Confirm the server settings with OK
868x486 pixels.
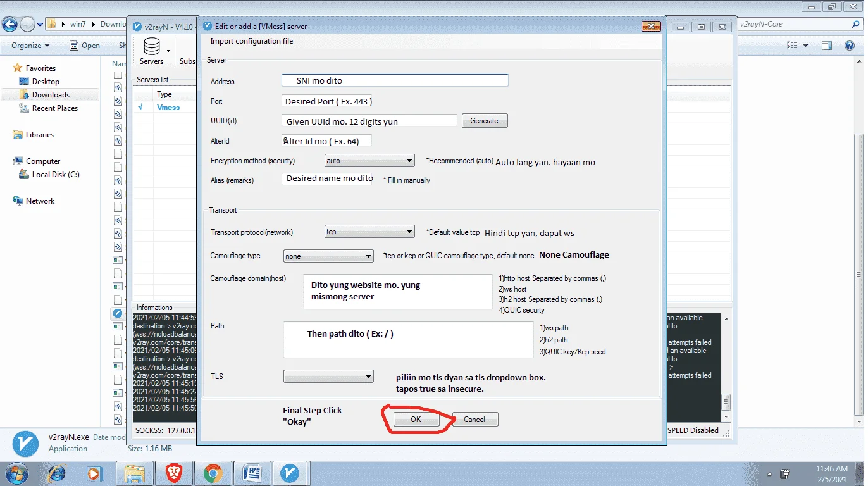tap(416, 420)
